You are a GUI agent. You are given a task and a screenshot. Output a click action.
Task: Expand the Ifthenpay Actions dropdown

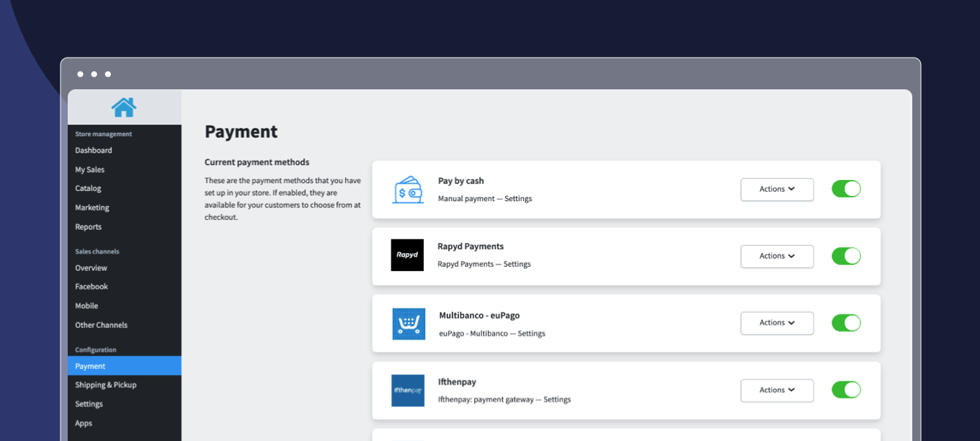[777, 391]
